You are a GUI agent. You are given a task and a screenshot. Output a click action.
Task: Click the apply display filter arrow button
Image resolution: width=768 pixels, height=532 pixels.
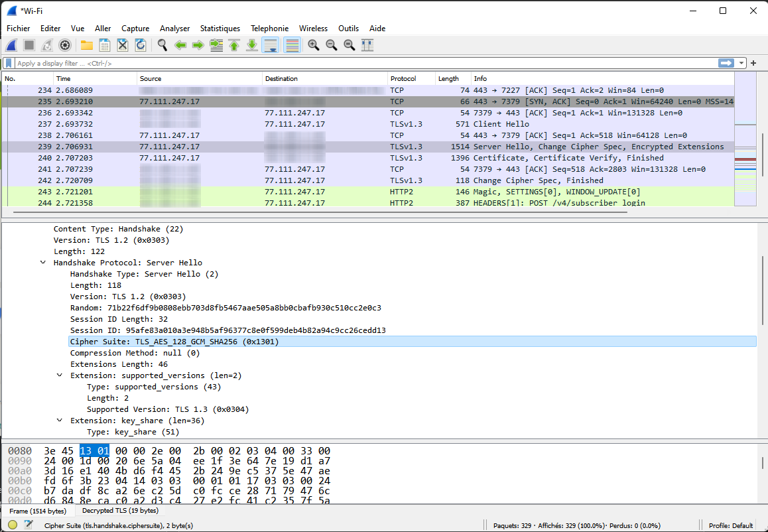(726, 63)
